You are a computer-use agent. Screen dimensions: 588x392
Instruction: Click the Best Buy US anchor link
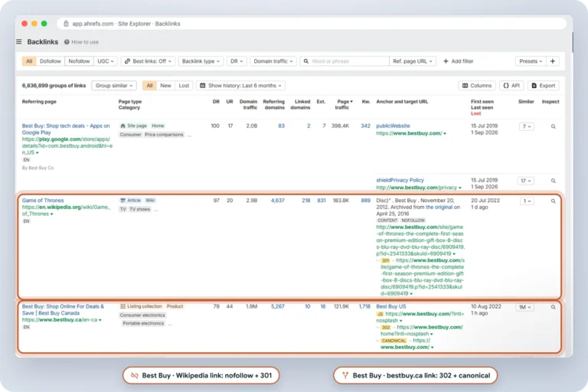click(x=390, y=306)
